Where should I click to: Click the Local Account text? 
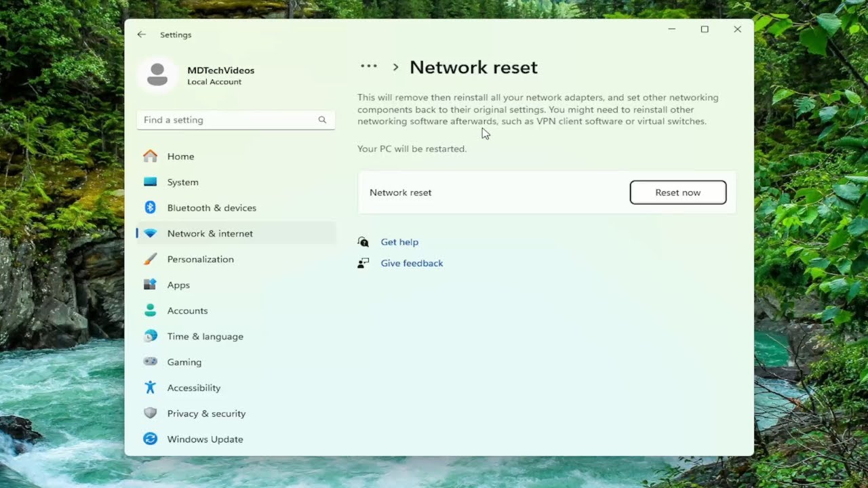(214, 82)
